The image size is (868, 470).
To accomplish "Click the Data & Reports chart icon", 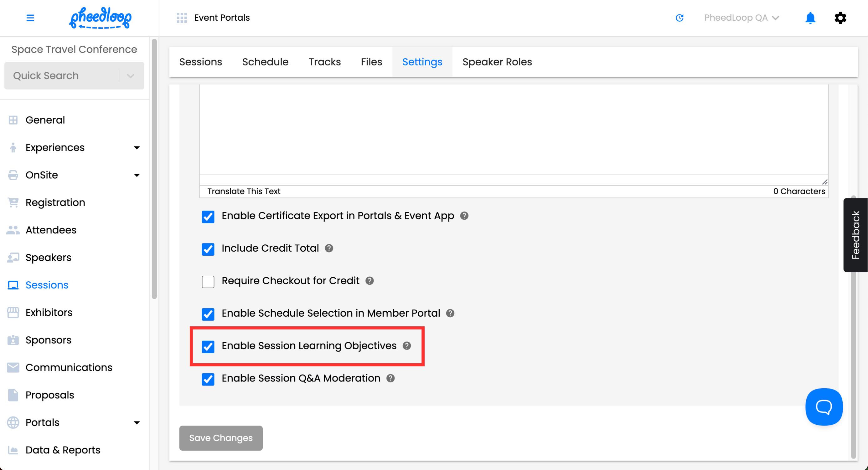I will [x=13, y=450].
